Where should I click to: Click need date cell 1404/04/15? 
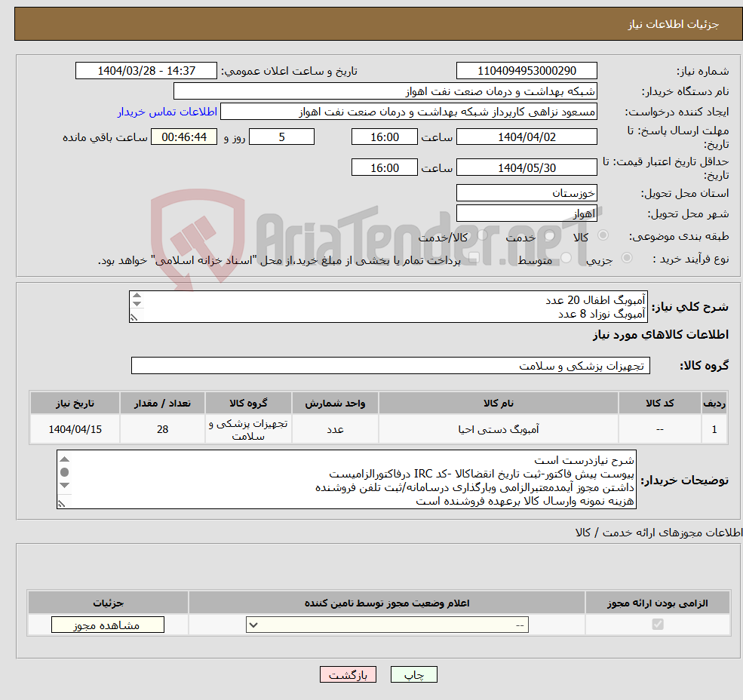[x=75, y=429]
